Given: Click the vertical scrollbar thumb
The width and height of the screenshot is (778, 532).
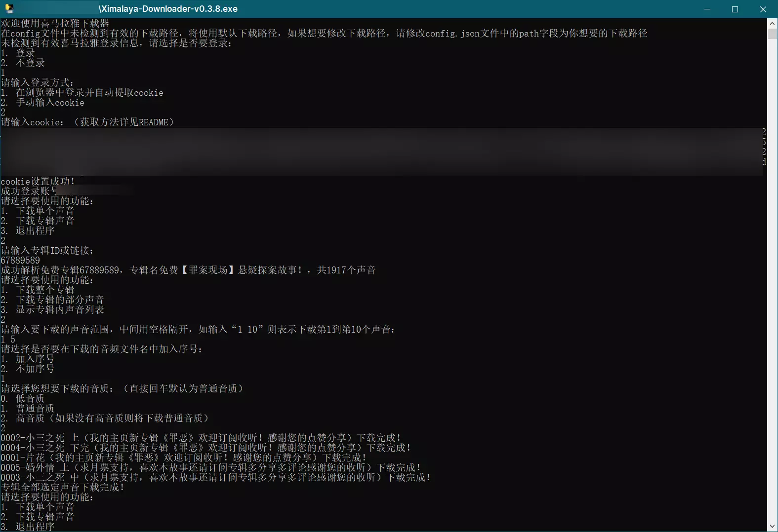Looking at the screenshot, I should point(772,34).
